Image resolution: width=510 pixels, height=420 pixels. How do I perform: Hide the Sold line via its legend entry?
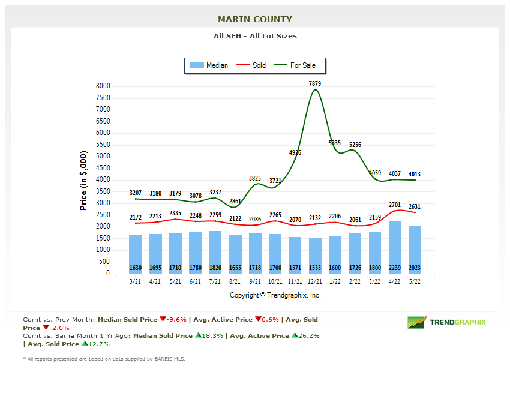[252, 65]
